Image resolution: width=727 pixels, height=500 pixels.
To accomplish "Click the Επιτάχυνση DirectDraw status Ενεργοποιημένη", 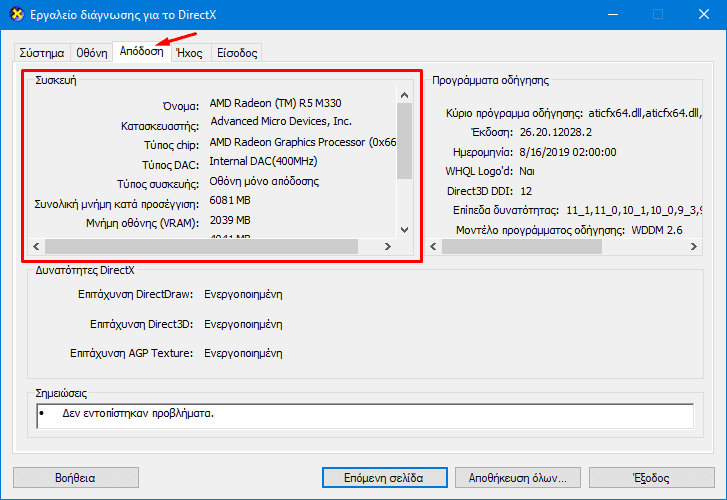I will tap(243, 295).
